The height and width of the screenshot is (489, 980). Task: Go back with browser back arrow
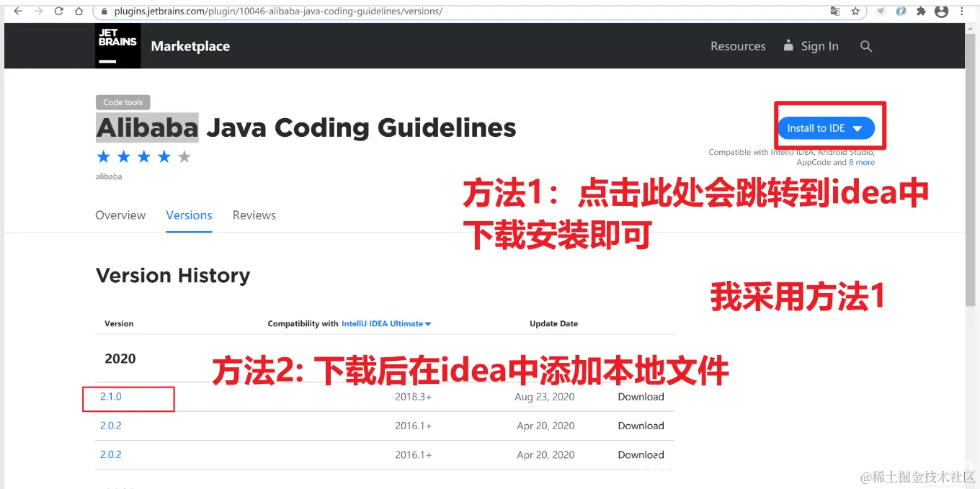tap(19, 11)
